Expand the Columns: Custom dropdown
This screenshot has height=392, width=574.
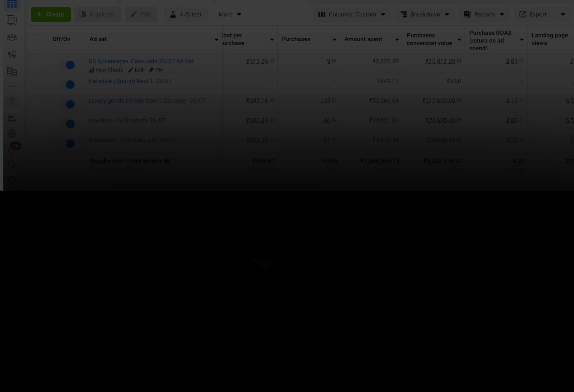[352, 15]
